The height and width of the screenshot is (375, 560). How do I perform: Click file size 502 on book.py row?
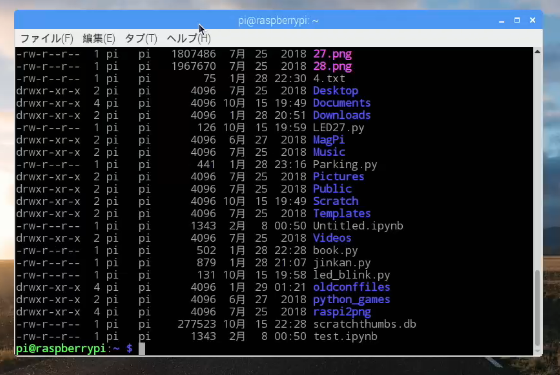206,250
